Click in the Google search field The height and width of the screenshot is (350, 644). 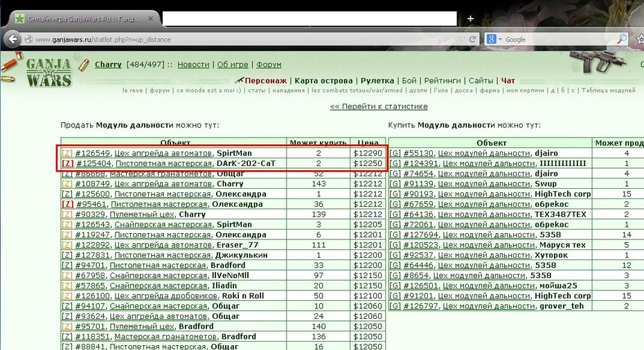(x=560, y=39)
